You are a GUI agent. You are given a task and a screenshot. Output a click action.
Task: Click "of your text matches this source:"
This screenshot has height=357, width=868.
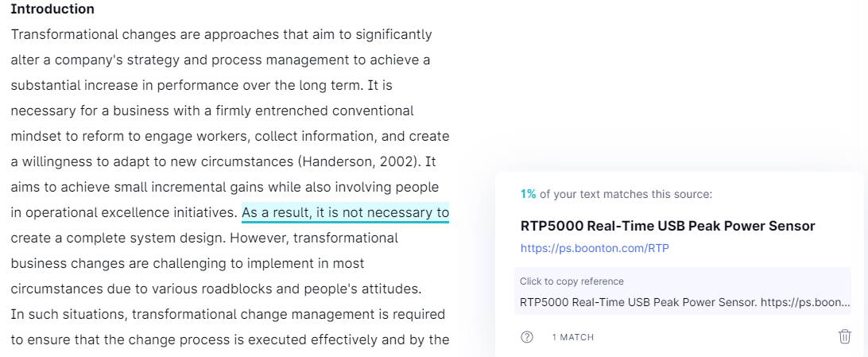[626, 194]
